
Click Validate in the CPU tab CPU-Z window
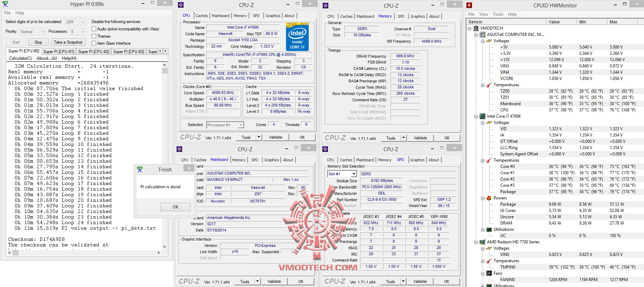click(276, 138)
